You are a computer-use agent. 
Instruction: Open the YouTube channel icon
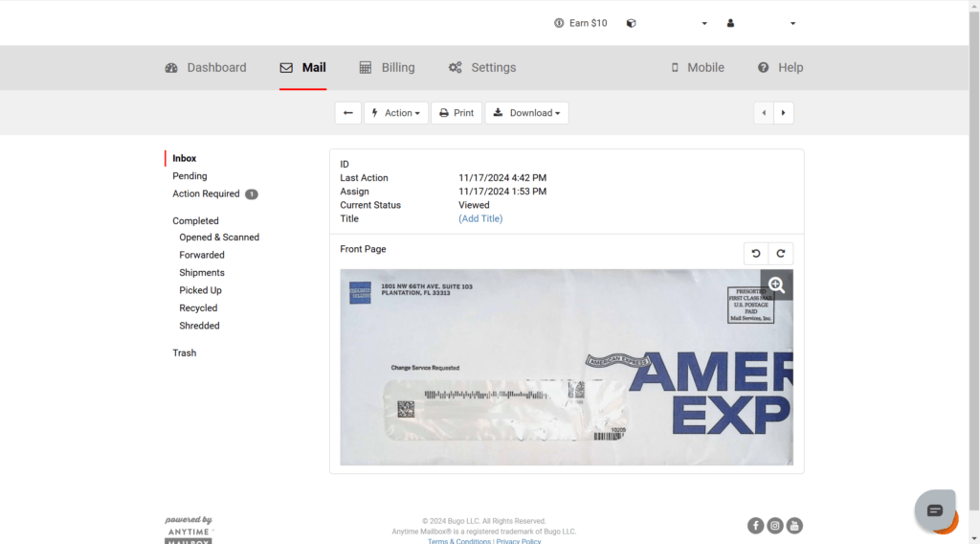(794, 526)
